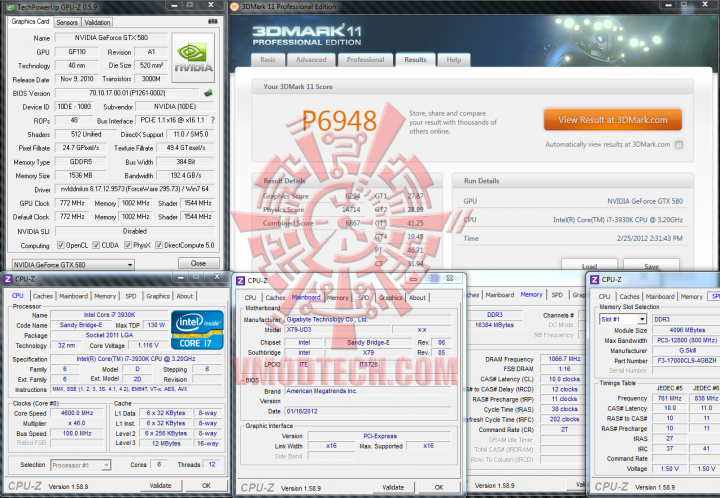The height and width of the screenshot is (498, 720).
Task: Open the NVIDIA GeForce GTX 580 dropdown
Action: click(x=73, y=265)
